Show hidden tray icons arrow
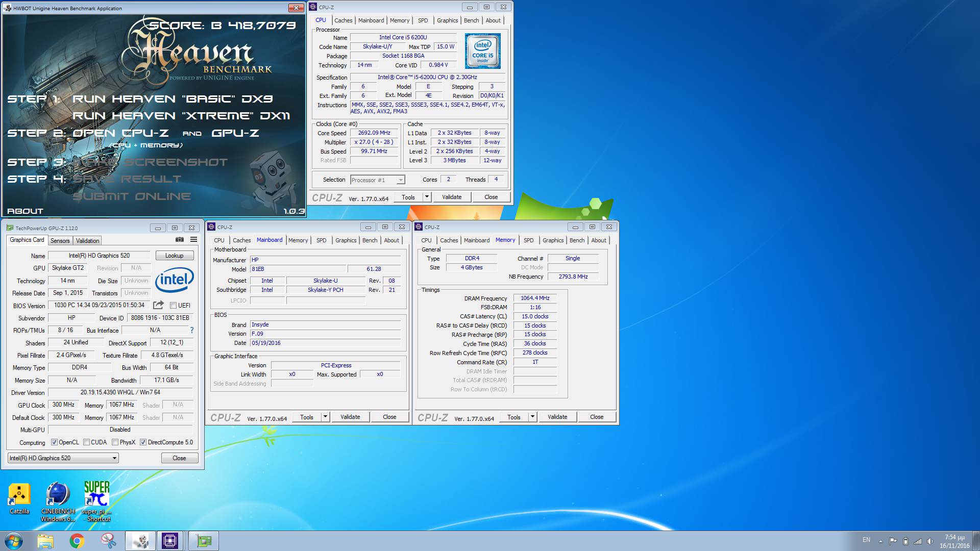This screenshot has width=980, height=551. coord(880,541)
